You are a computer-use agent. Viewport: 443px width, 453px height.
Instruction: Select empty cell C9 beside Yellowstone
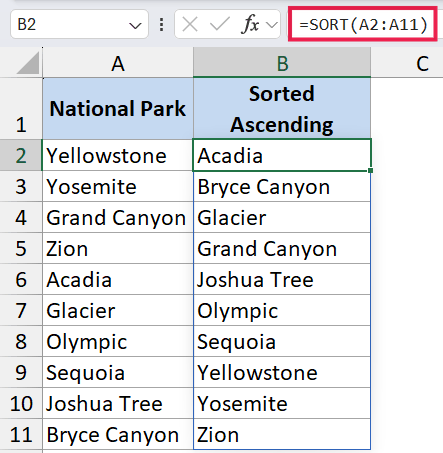(407, 372)
